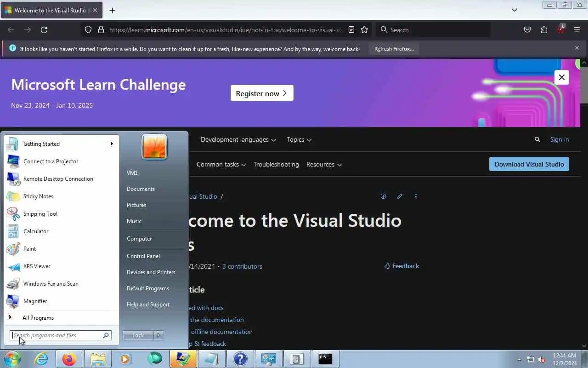This screenshot has height=368, width=588.
Task: Expand the Development languages menu
Action: (x=238, y=139)
